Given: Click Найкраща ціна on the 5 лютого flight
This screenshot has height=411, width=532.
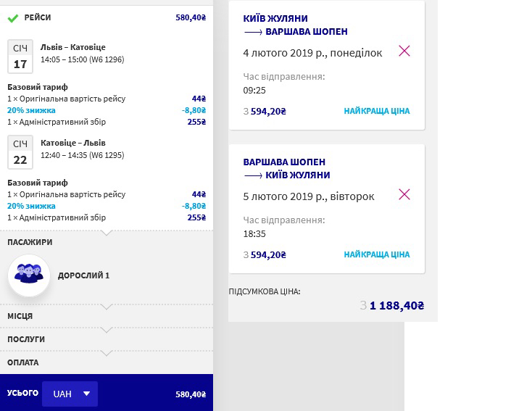Looking at the screenshot, I should tap(377, 254).
